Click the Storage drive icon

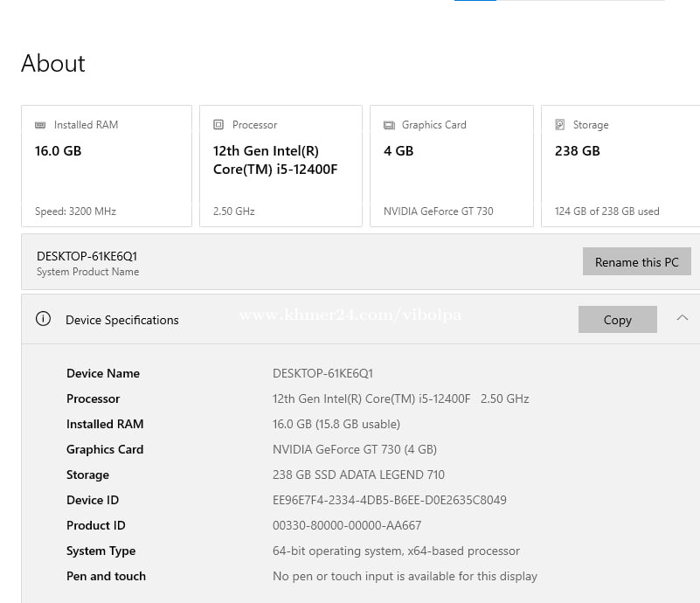point(560,125)
